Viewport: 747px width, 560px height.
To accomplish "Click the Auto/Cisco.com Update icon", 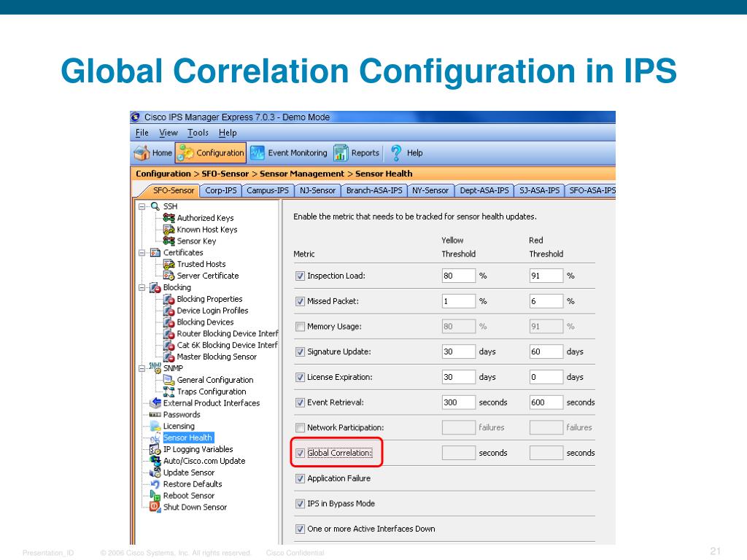I will [x=155, y=461].
